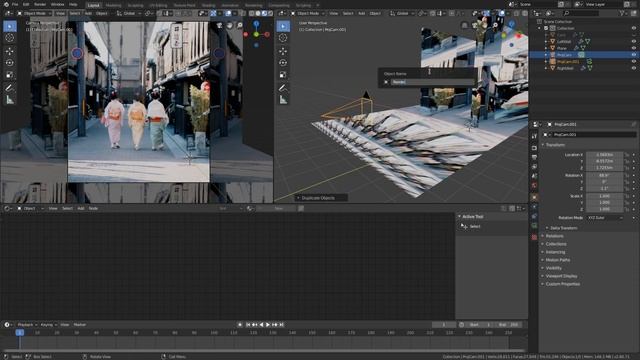Select the Measure tool in camera view viewport
The height and width of the screenshot is (360, 640).
[x=10, y=100]
